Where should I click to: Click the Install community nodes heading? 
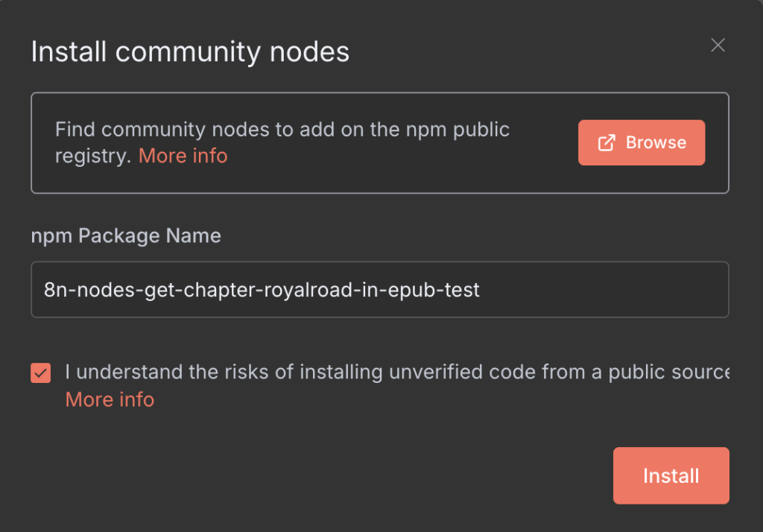pos(190,51)
